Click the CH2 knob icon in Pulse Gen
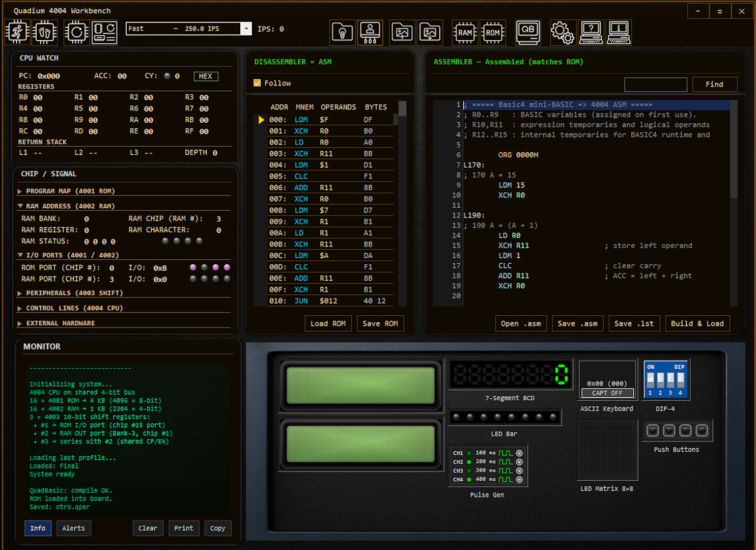This screenshot has width=756, height=550. tap(519, 462)
